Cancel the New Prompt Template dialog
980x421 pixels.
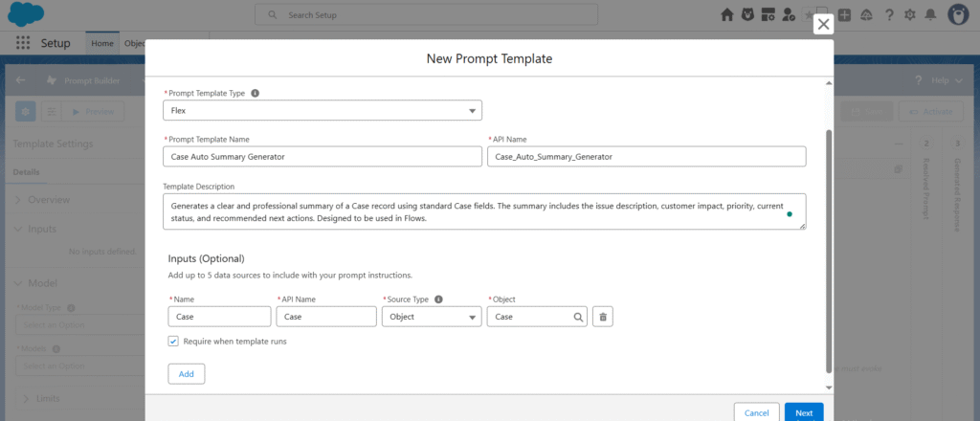coord(756,412)
